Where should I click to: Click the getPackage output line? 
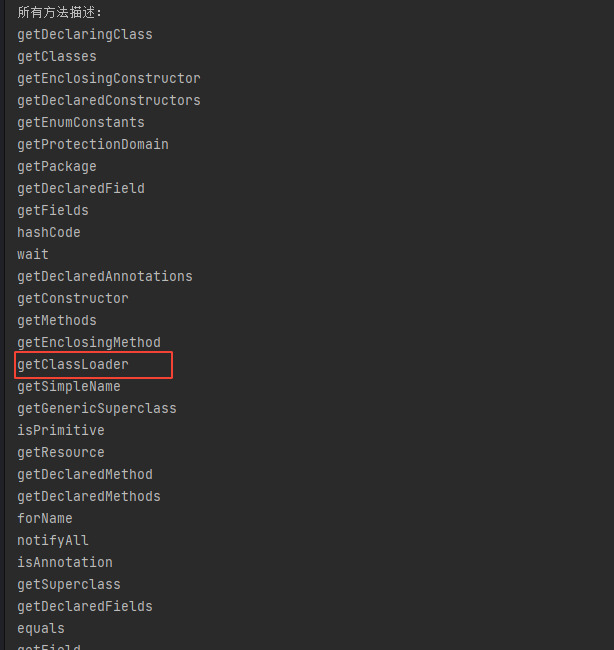click(57, 167)
